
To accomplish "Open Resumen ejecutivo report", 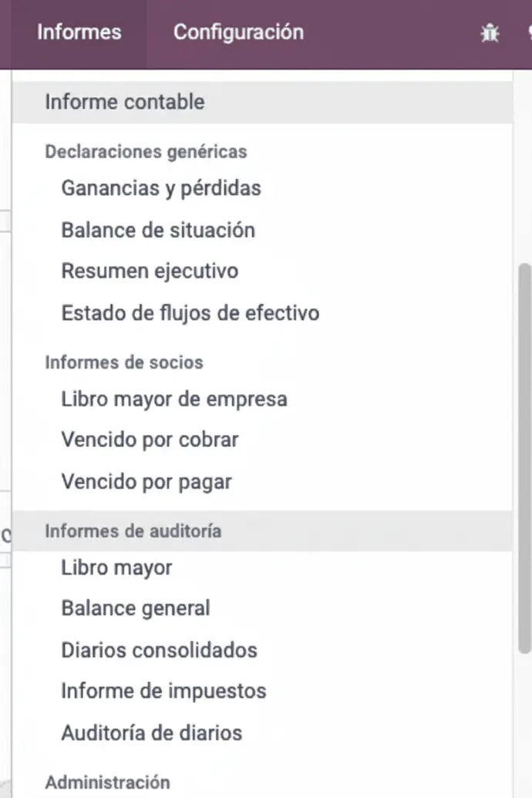I will 150,271.
